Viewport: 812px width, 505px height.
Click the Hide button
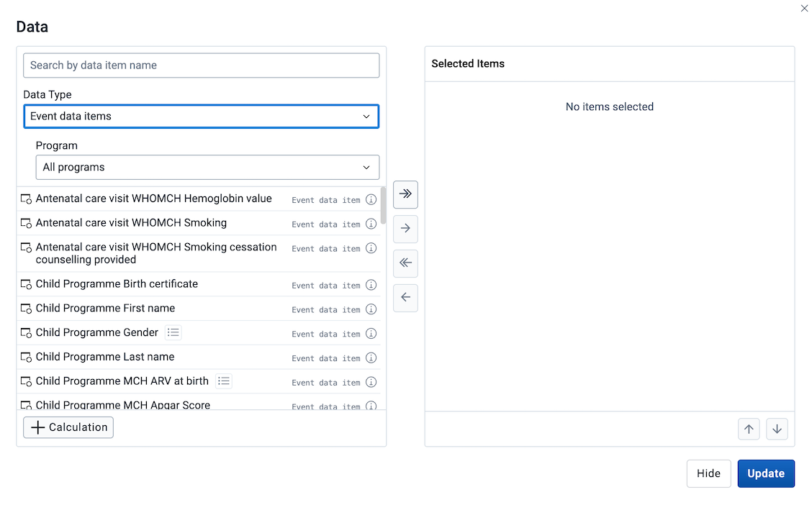point(708,473)
